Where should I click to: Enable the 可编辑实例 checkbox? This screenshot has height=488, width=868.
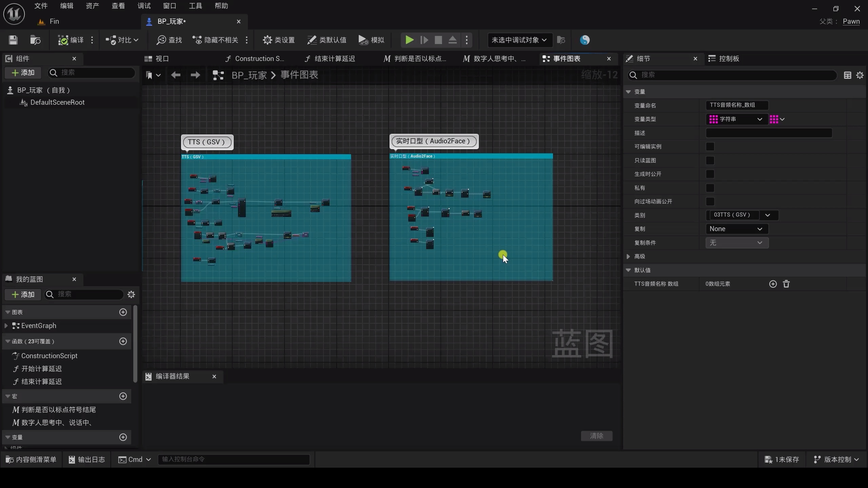[710, 147]
